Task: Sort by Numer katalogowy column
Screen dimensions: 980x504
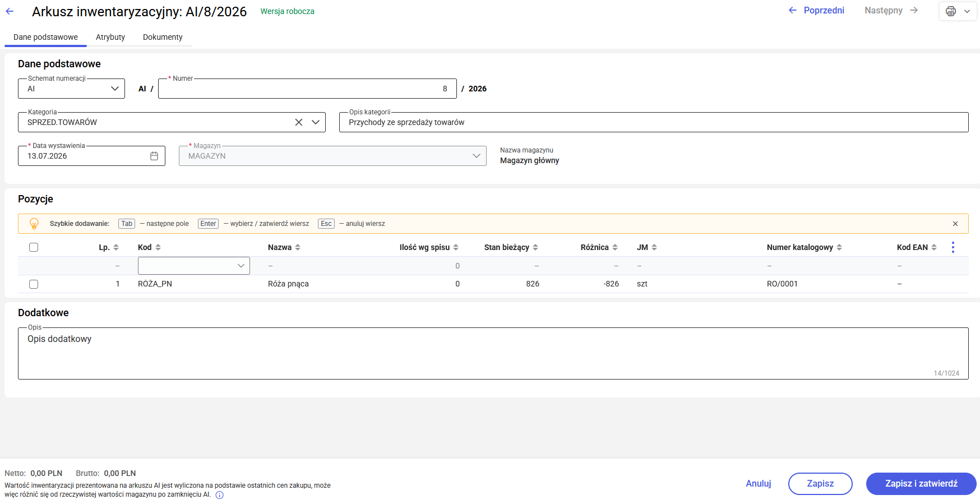Action: pyautogui.click(x=839, y=247)
